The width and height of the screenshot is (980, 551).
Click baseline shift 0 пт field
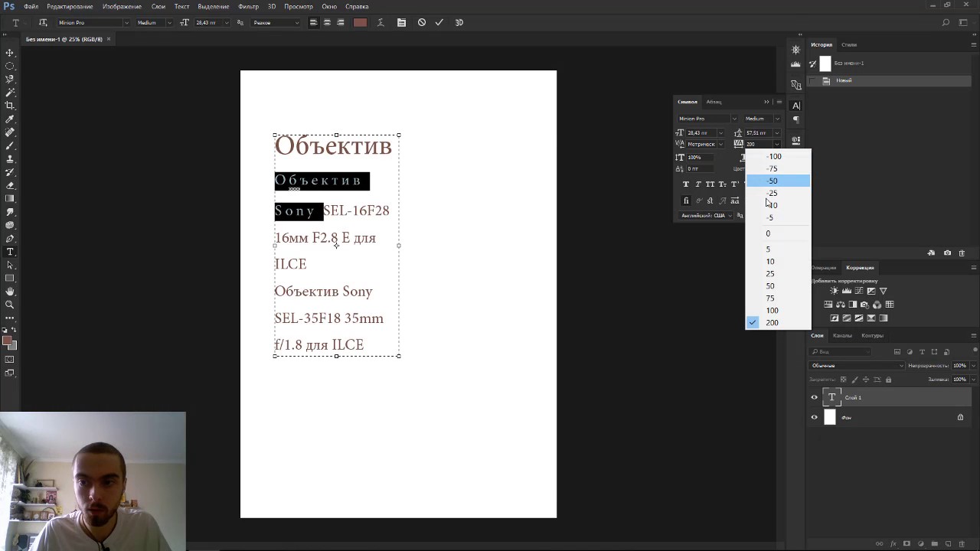click(x=698, y=168)
